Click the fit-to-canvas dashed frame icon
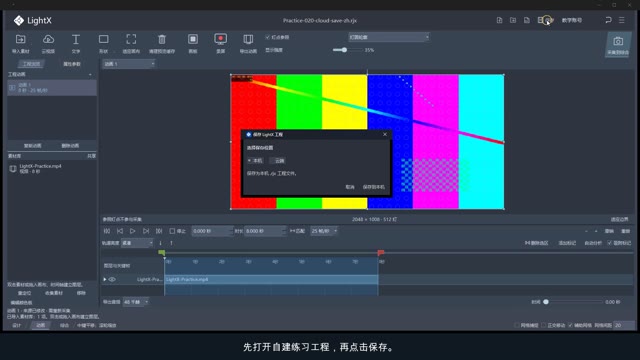 (x=131, y=39)
